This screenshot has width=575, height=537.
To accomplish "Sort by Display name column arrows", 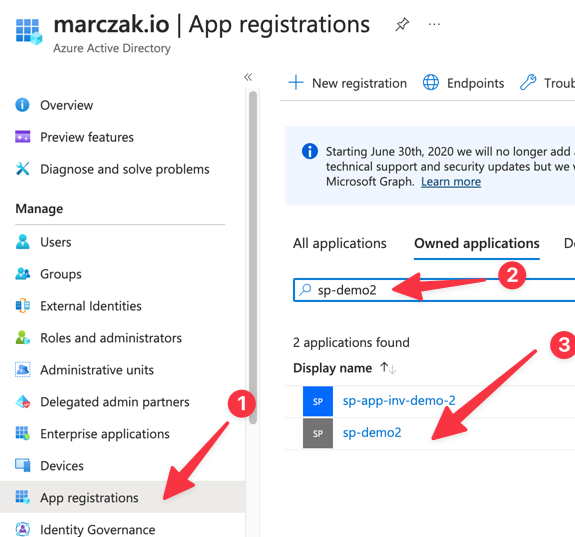I will [x=388, y=368].
